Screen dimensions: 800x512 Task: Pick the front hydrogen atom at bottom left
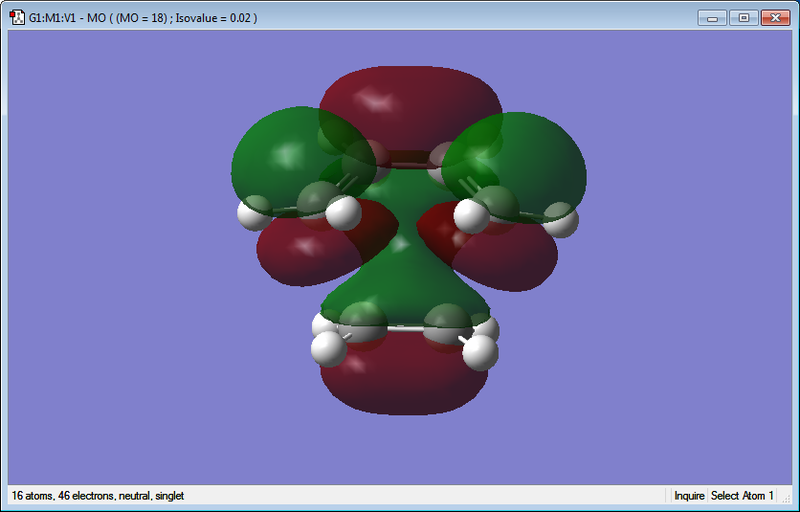point(329,349)
